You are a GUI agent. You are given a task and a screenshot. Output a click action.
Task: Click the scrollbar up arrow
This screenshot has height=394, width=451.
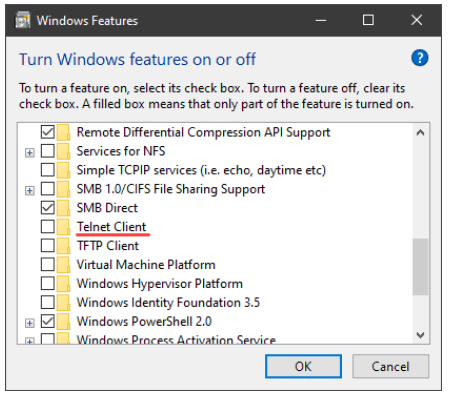[x=420, y=133]
